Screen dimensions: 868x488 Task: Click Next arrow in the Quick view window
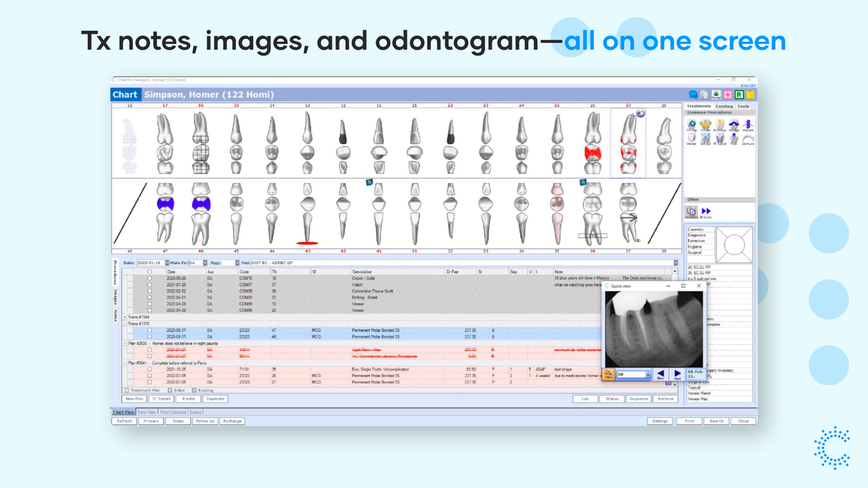677,374
